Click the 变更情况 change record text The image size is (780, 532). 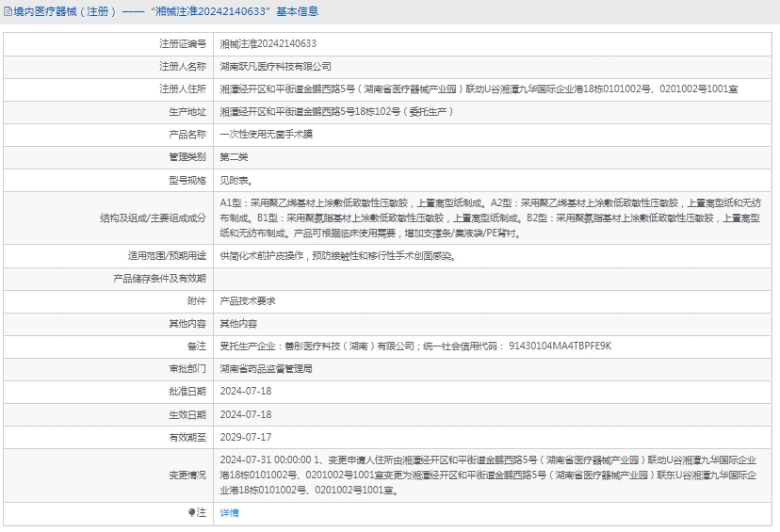point(488,475)
